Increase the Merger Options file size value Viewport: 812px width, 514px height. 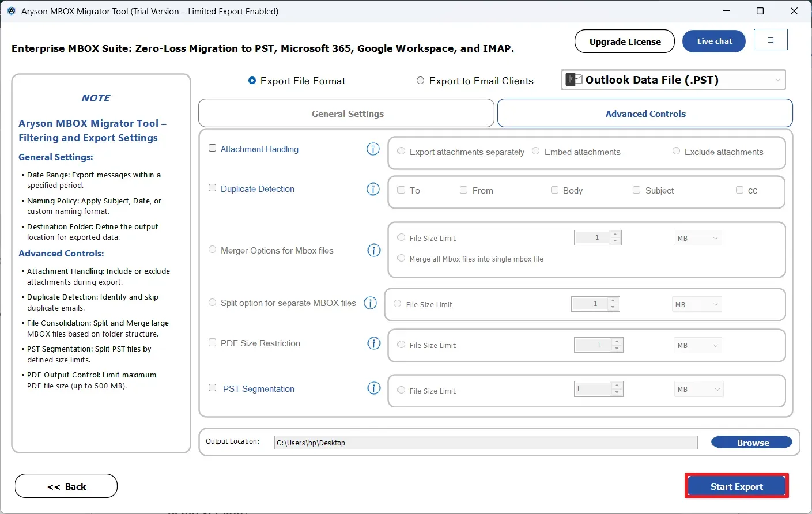(x=615, y=234)
